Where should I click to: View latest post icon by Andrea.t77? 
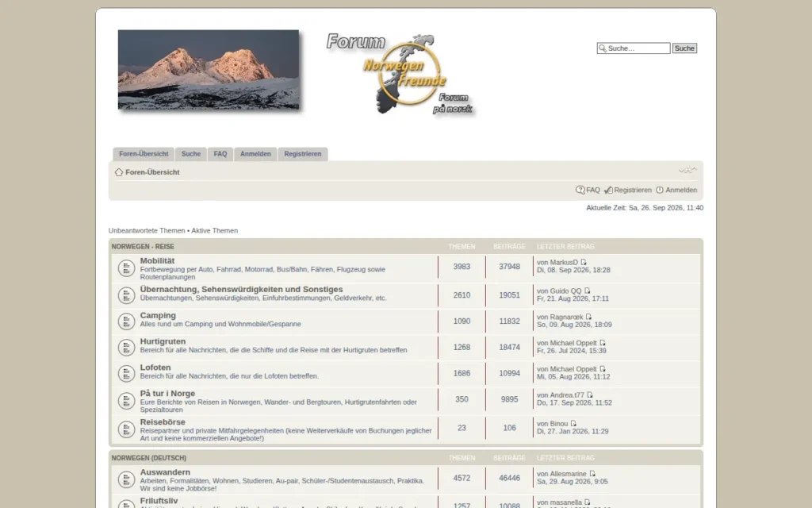[x=590, y=395]
